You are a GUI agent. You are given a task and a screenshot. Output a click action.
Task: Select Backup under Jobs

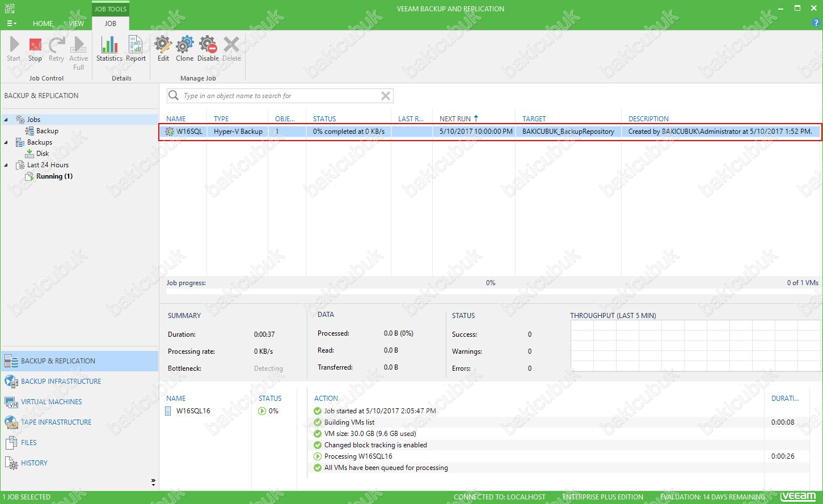pos(47,131)
